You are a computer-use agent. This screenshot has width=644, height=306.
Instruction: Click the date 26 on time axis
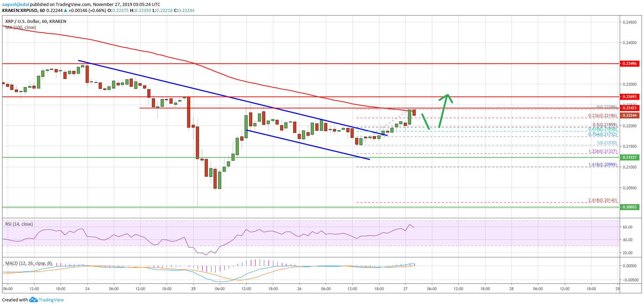pyautogui.click(x=299, y=289)
